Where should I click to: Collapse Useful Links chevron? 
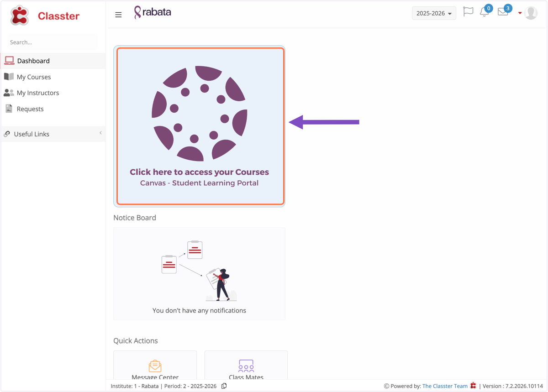click(x=100, y=133)
